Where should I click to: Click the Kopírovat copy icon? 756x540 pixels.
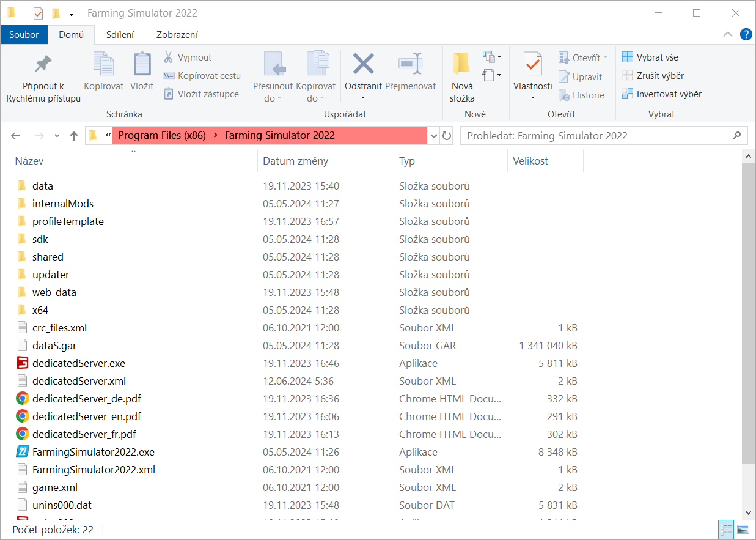[x=104, y=64]
